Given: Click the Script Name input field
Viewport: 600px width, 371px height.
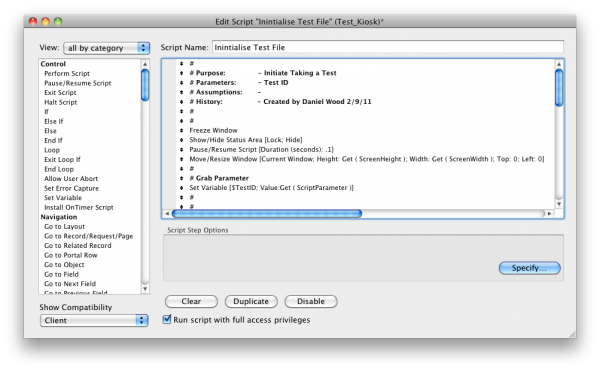Looking at the screenshot, I should (388, 47).
